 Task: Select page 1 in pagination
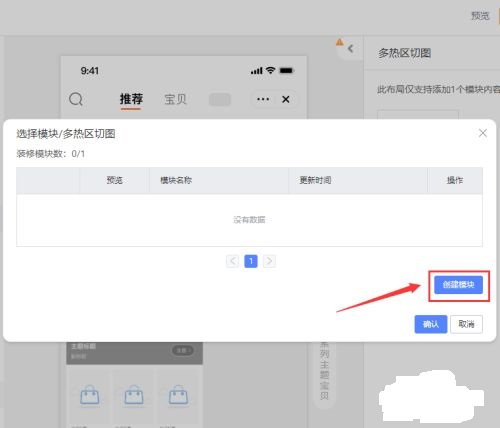[x=251, y=261]
